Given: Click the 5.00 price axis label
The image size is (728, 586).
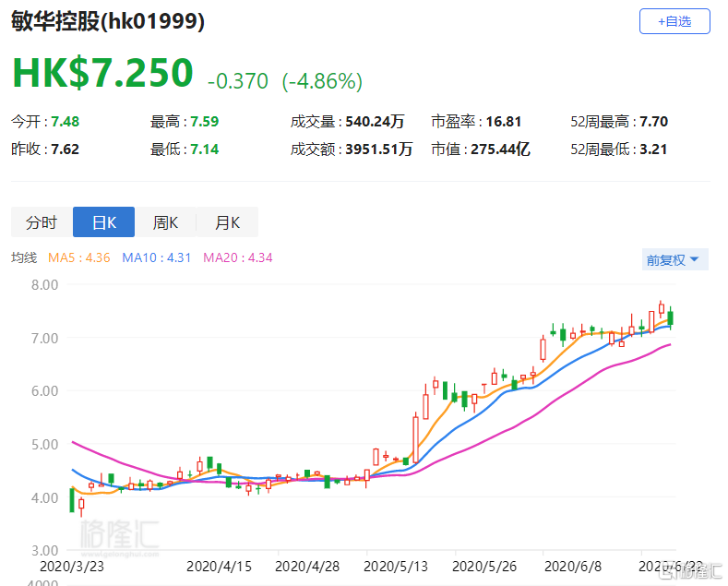Looking at the screenshot, I should 45,445.
